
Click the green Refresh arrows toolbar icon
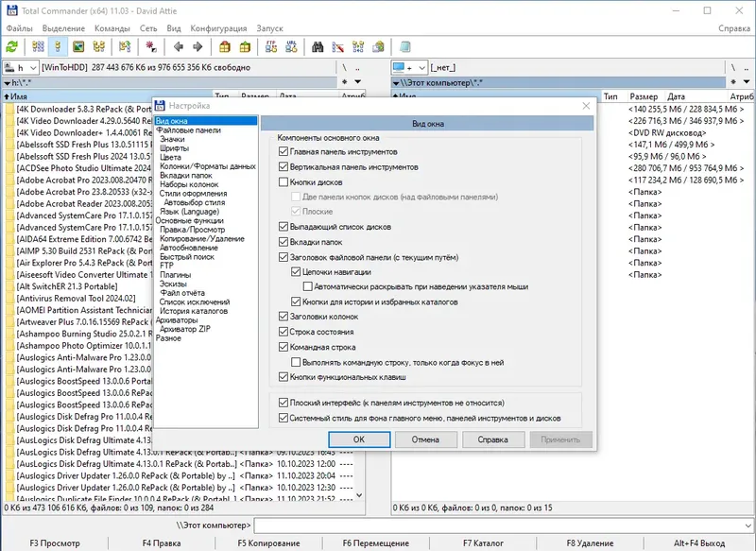(12, 46)
